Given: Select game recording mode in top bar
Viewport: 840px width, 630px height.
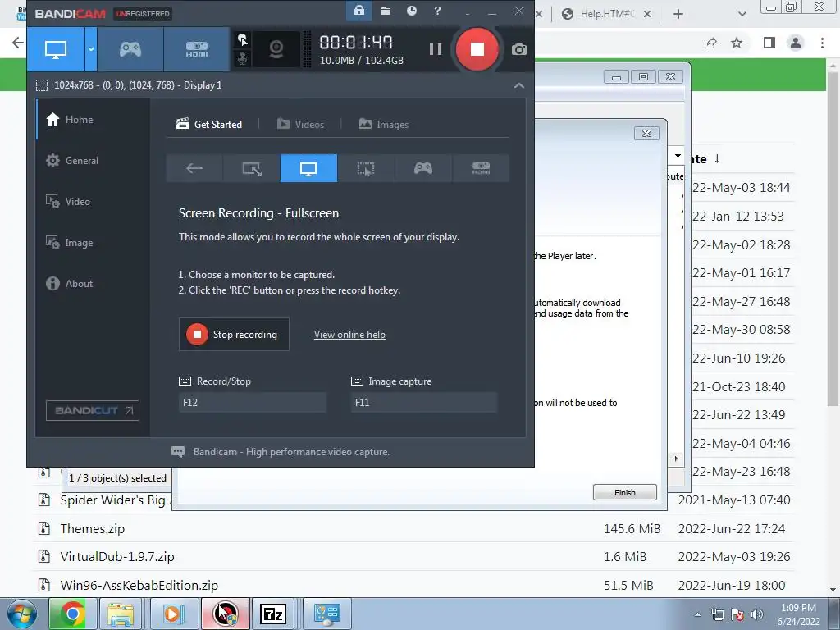Looking at the screenshot, I should tap(130, 49).
